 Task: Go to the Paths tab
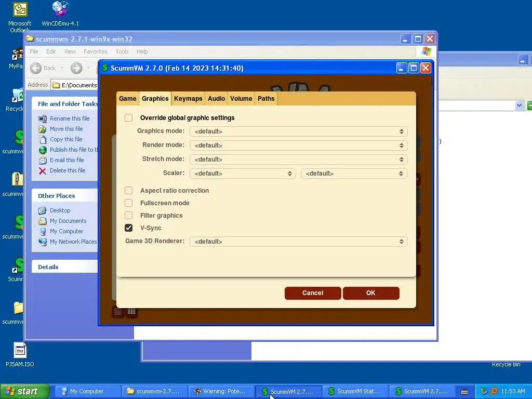pyautogui.click(x=266, y=99)
